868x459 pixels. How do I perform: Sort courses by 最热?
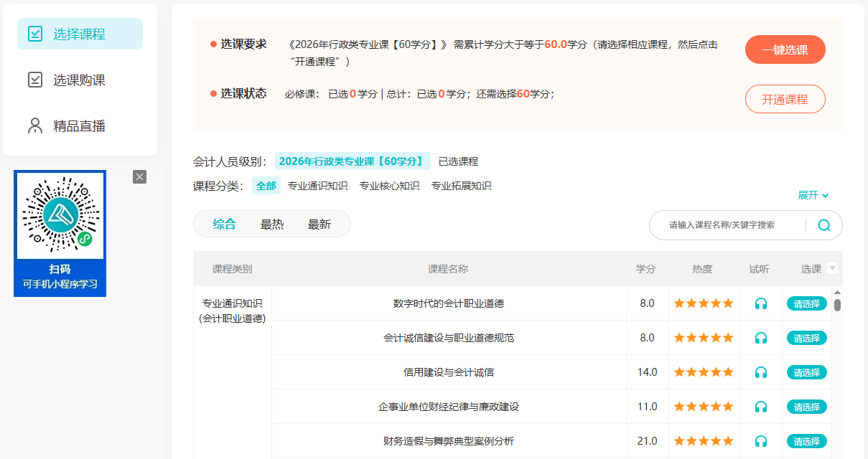(x=272, y=224)
